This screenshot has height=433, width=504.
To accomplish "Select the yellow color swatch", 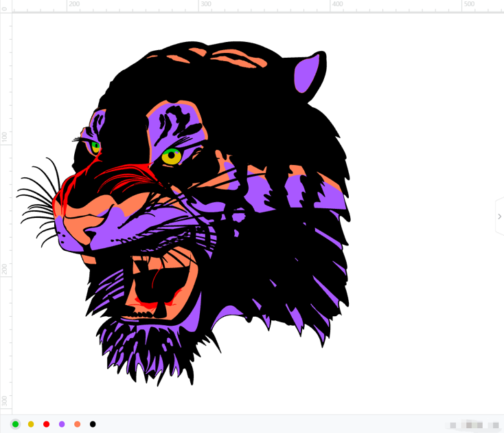I will coord(31,424).
